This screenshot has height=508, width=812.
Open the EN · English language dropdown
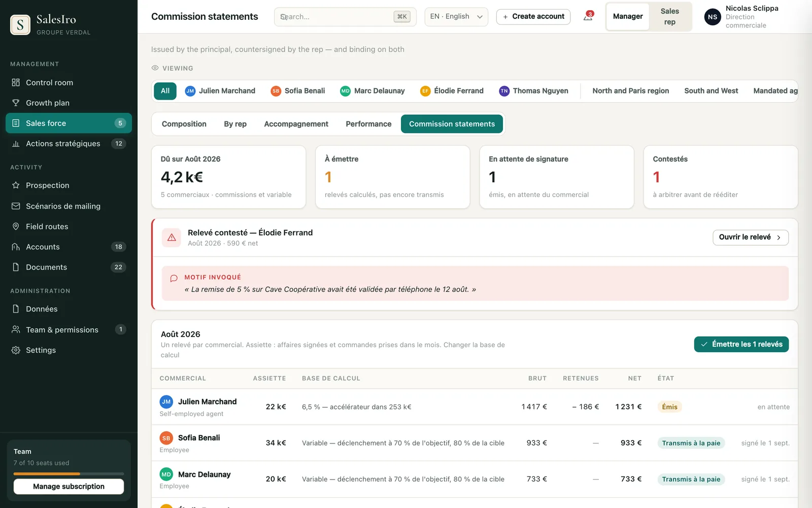[x=456, y=17]
